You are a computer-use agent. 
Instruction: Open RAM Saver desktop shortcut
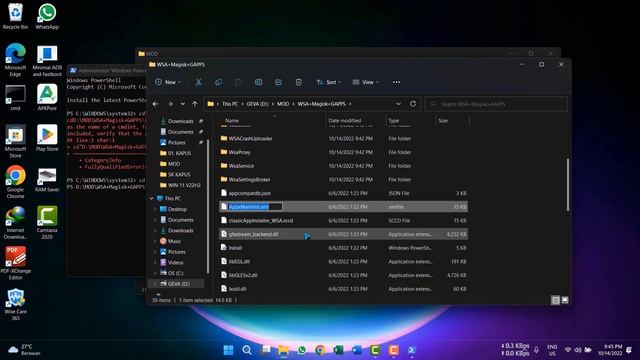point(47,179)
